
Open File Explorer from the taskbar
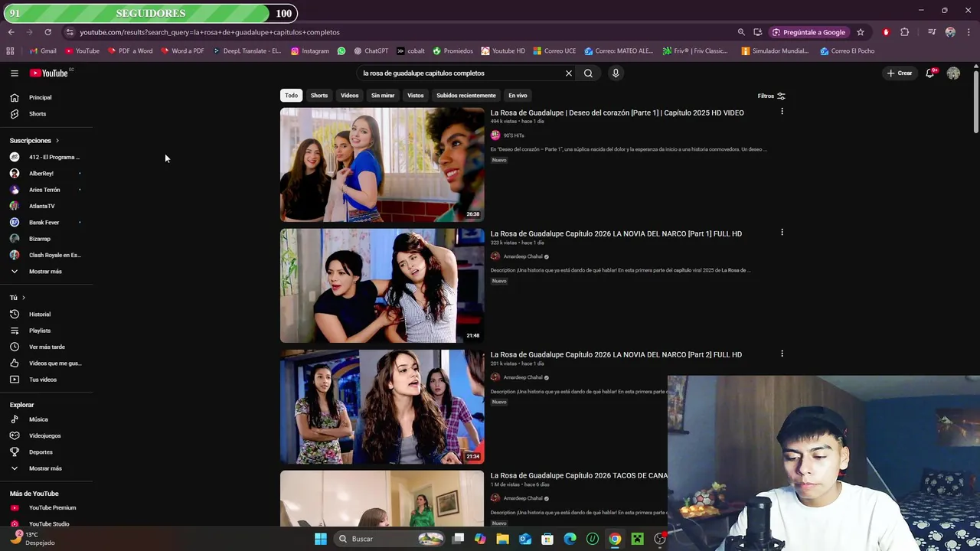503,539
